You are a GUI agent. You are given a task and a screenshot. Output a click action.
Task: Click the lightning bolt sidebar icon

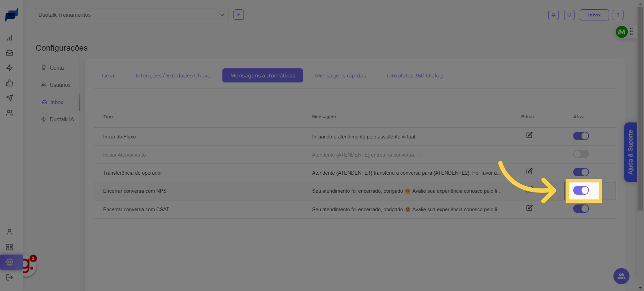click(x=9, y=68)
